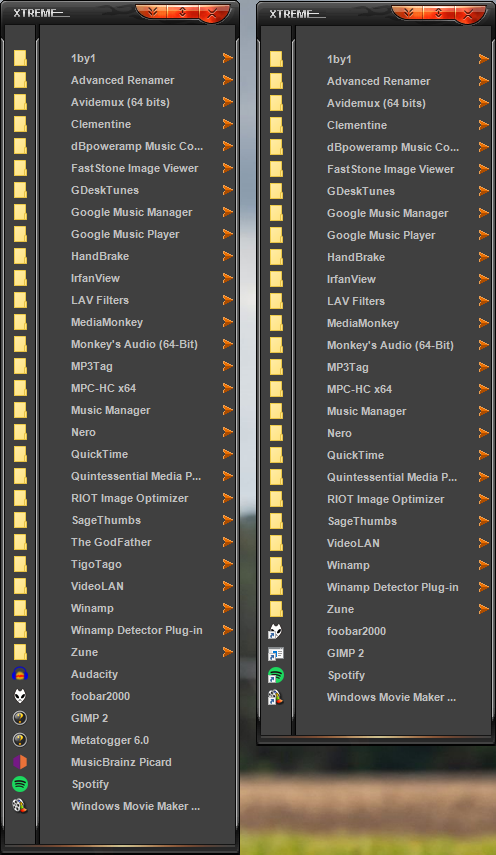Click the GIMP 2 icon in left menu
The width and height of the screenshot is (496, 855).
20,718
